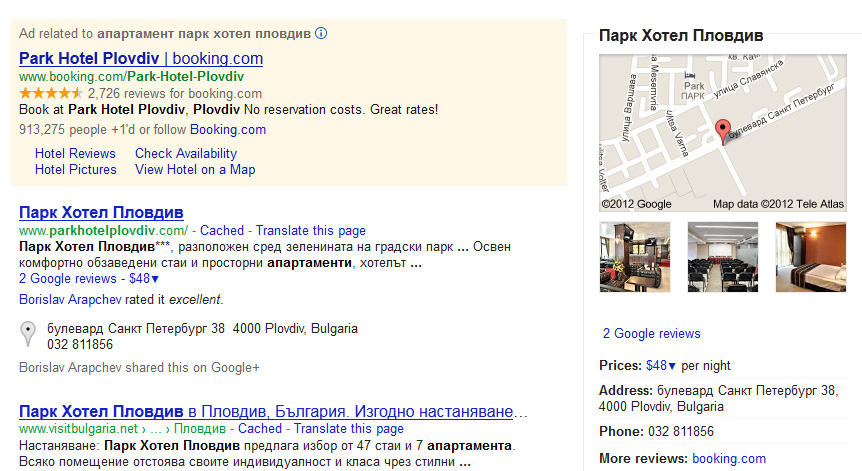Click the booking.com star rating

[51, 93]
